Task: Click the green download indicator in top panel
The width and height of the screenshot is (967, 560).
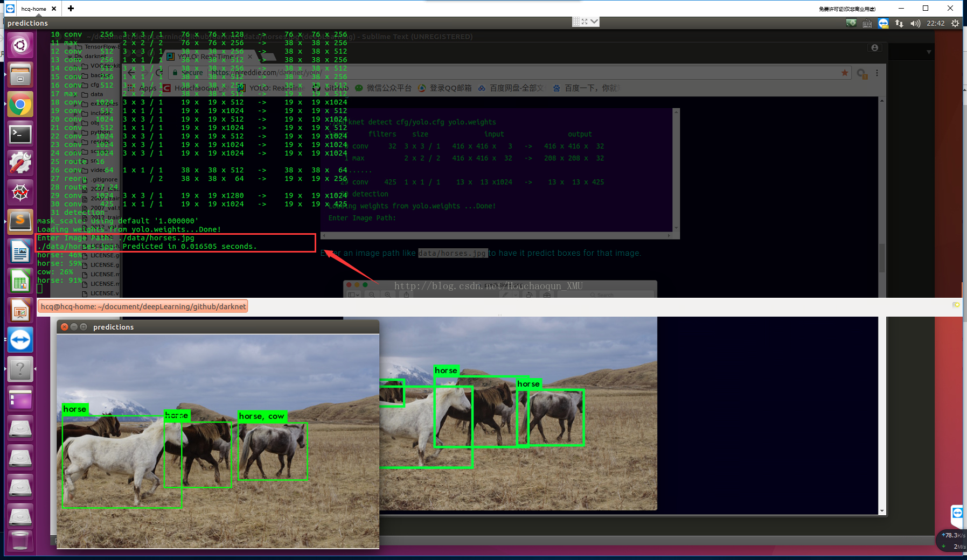Action: coord(851,23)
